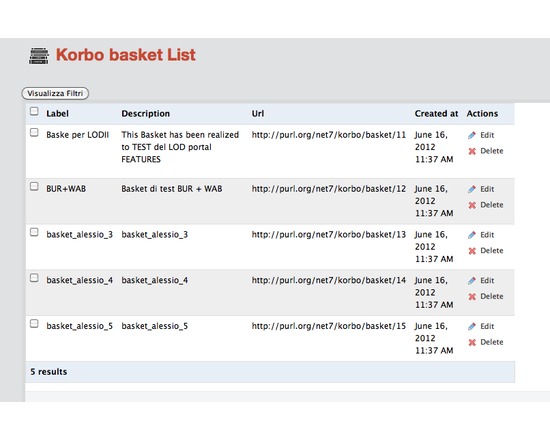
Task: Edit basket_alessio_5 entry
Action: [487, 326]
